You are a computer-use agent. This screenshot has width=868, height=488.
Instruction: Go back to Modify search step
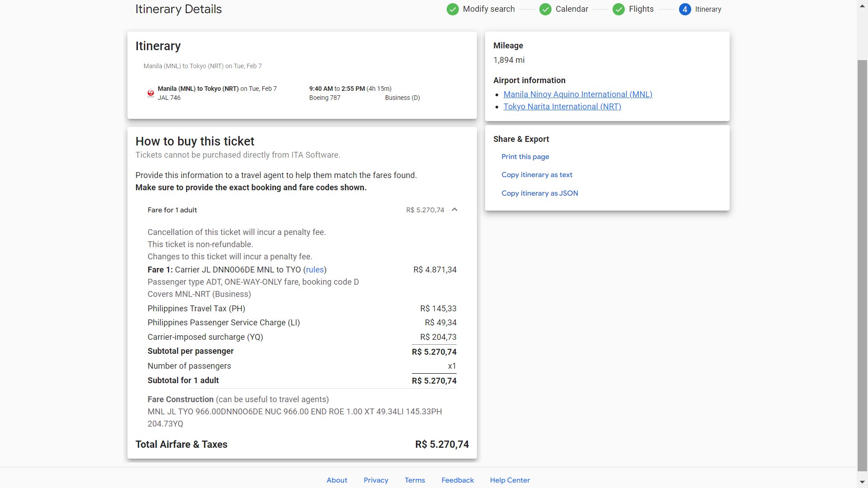click(x=489, y=9)
